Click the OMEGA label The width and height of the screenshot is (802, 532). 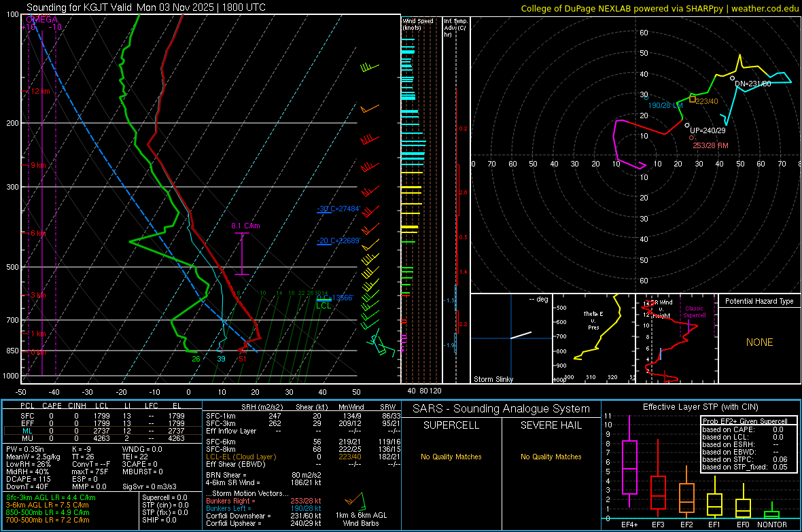(41, 20)
